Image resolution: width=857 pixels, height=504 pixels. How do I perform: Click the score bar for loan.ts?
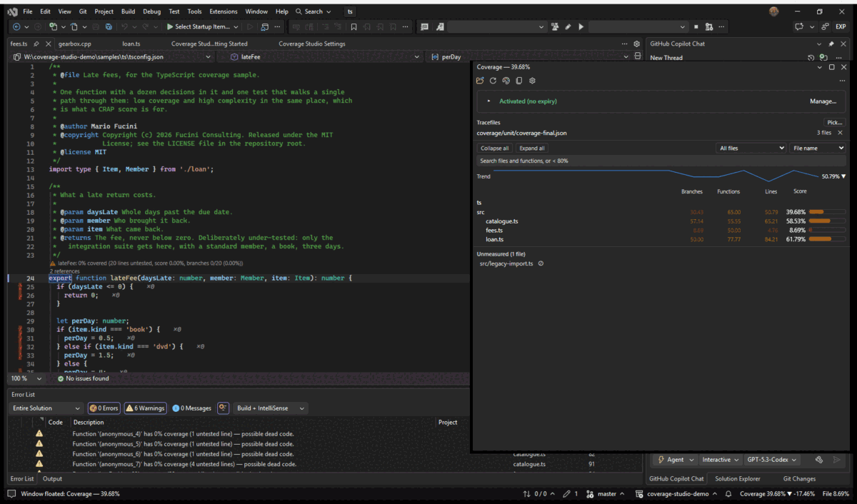(x=826, y=239)
